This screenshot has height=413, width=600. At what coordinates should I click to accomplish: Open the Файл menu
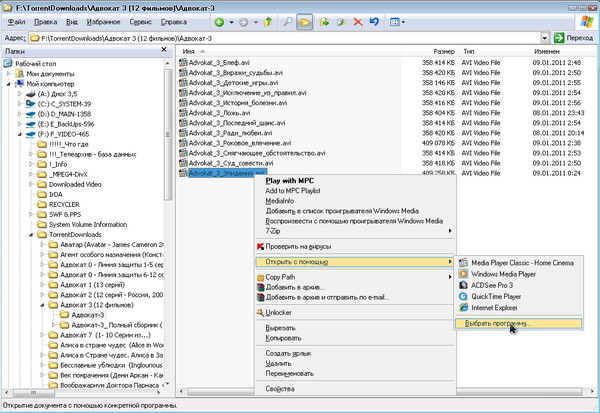(16, 22)
